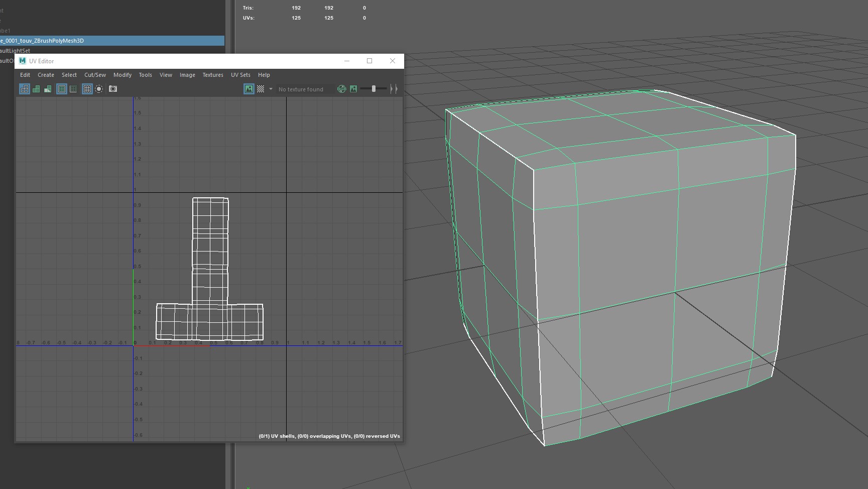868x489 pixels.
Task: Open the Image menu in UV Editor
Action: coord(187,75)
